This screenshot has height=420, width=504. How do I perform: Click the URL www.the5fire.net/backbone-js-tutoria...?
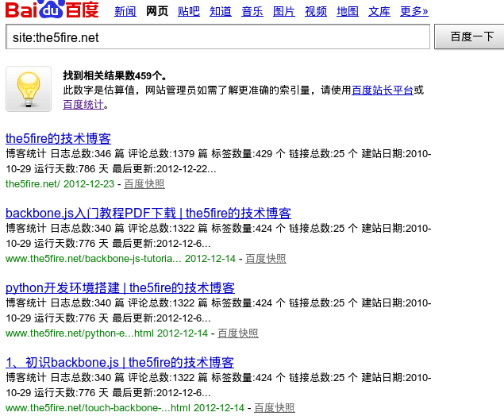coord(93,259)
